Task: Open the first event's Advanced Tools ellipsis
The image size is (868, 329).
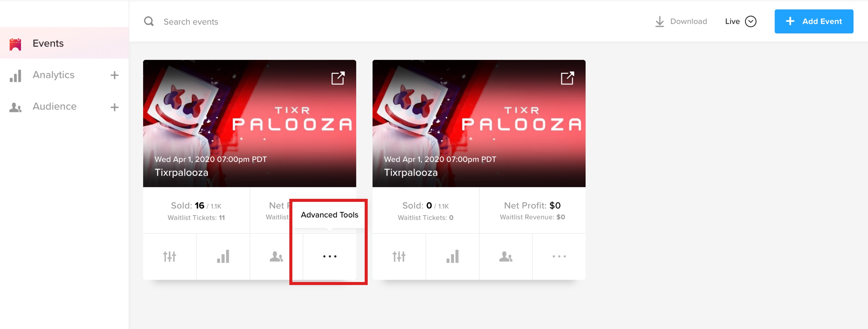Action: pos(329,257)
